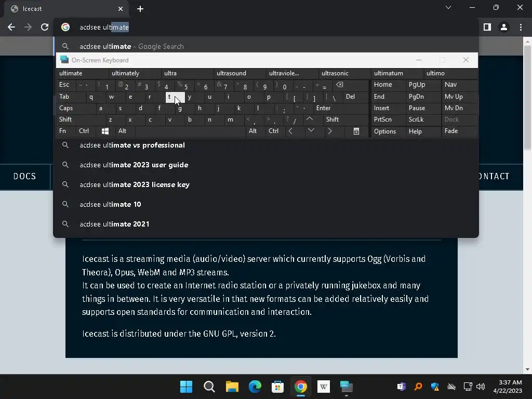Pick the 'ultrasonic' word prediction
This screenshot has width=532, height=399.
[x=345, y=73]
